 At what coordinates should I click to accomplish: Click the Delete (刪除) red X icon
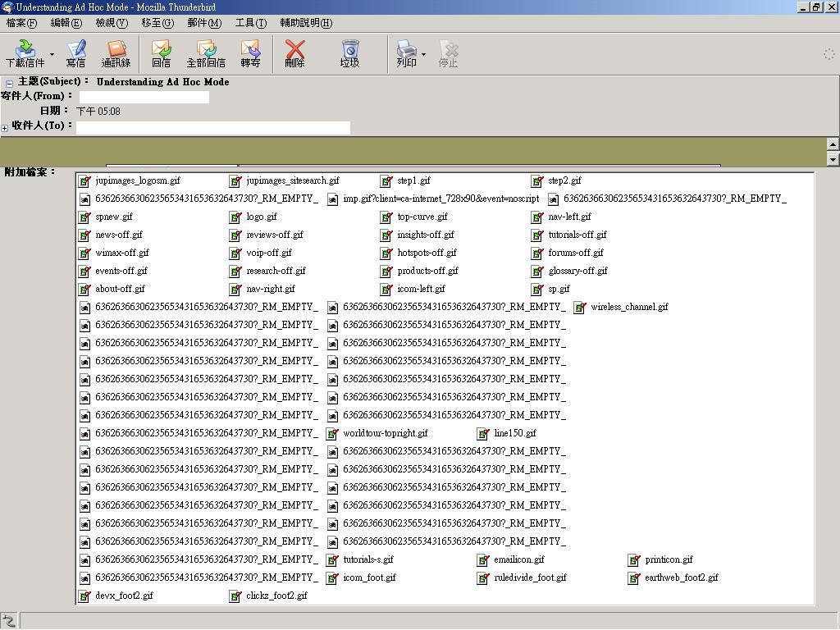pos(294,50)
